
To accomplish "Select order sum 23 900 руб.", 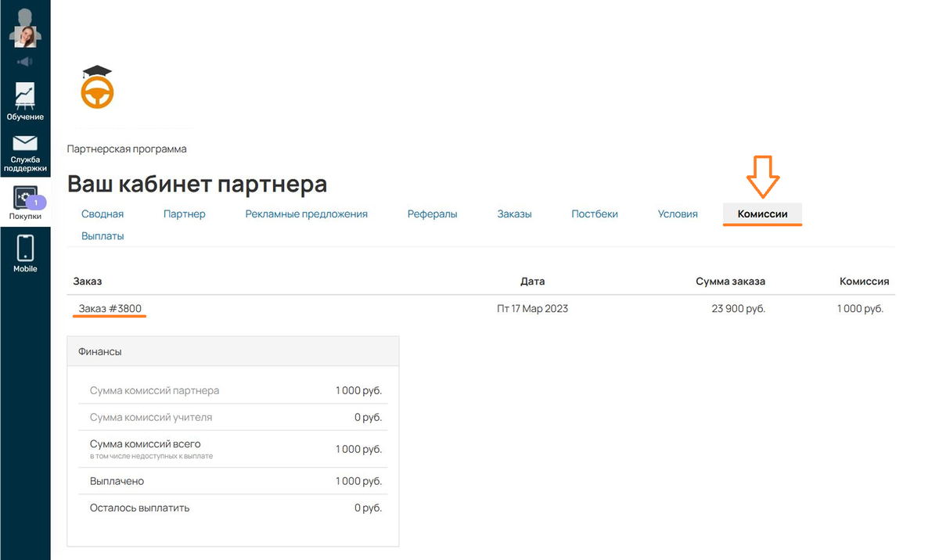I will click(x=739, y=308).
